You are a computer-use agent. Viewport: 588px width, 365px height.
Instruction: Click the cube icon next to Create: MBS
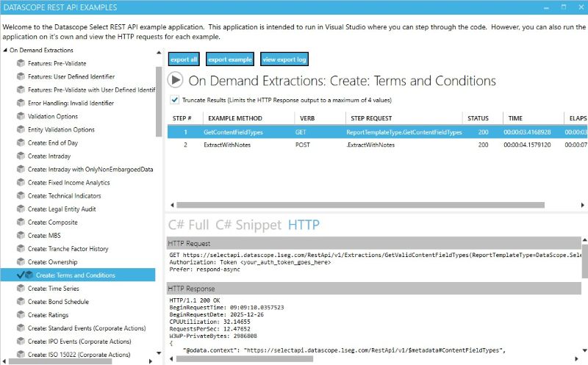click(x=21, y=236)
